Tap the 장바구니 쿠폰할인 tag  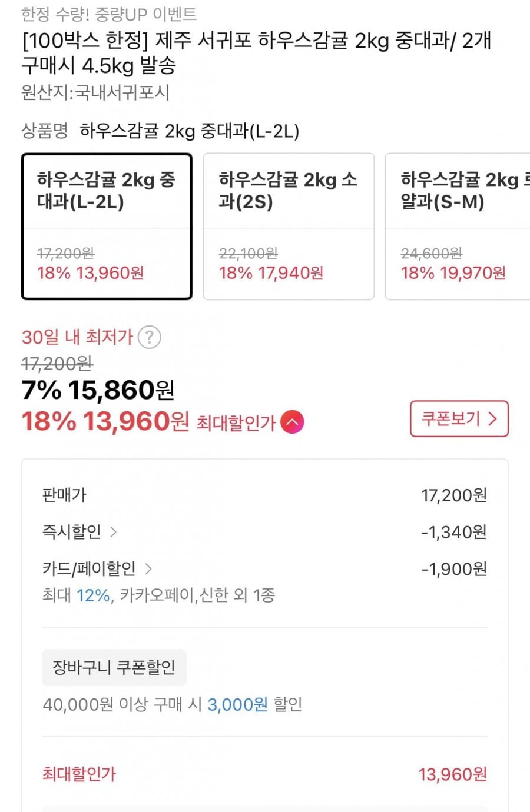(x=114, y=668)
